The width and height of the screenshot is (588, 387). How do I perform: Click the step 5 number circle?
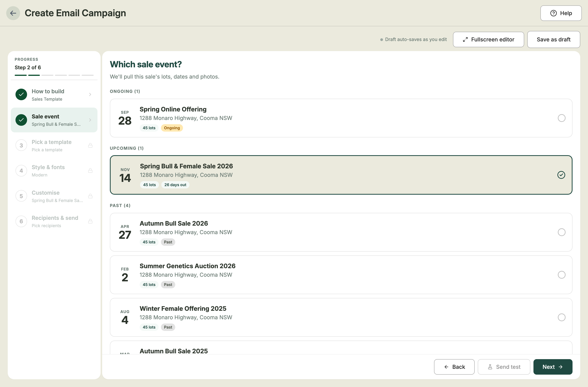coord(21,196)
